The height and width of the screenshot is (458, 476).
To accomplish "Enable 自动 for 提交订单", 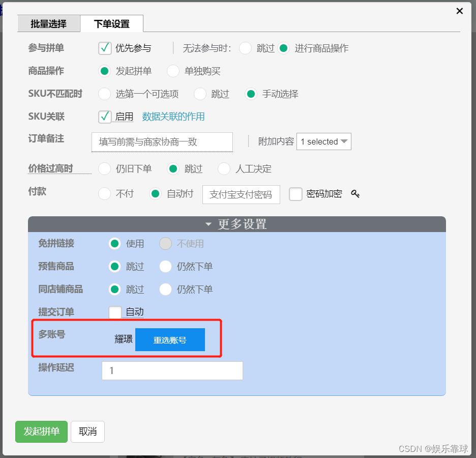I will 115,312.
